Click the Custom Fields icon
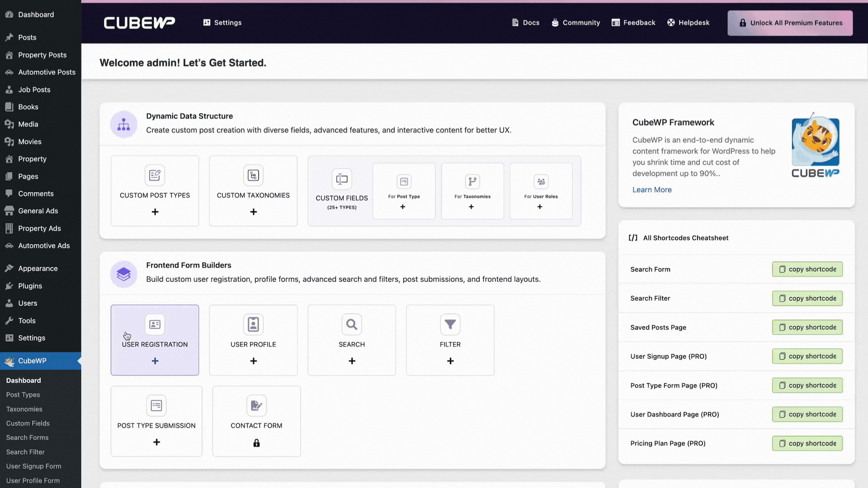The height and width of the screenshot is (488, 868). click(x=342, y=179)
